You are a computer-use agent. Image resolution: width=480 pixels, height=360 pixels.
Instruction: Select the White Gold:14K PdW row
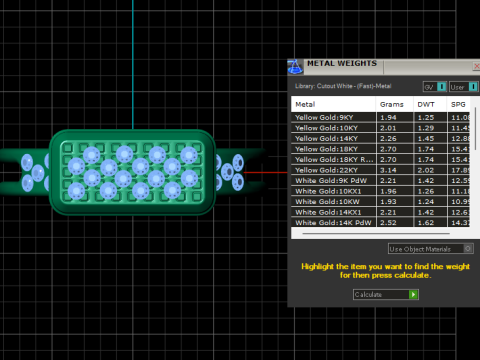point(381,223)
